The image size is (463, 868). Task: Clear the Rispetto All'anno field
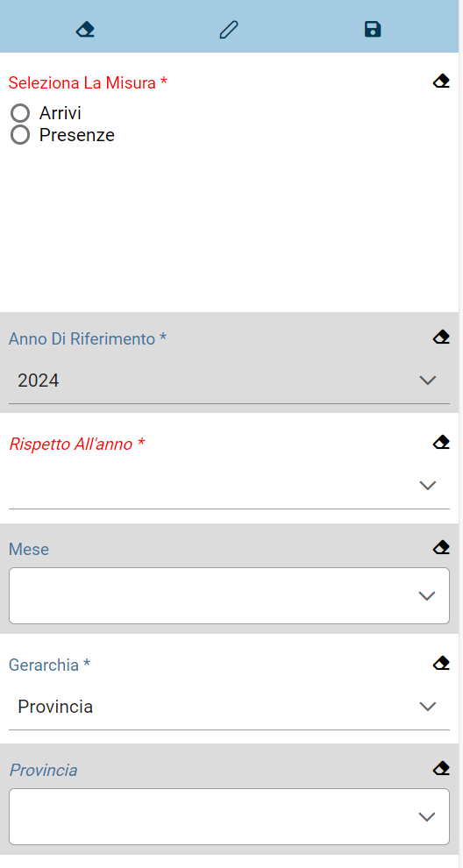441,442
